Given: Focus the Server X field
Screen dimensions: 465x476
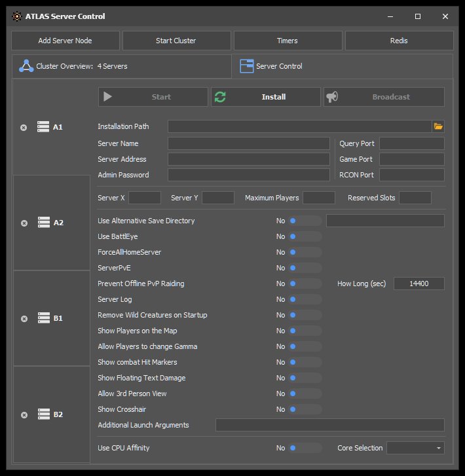Looking at the screenshot, I should (145, 198).
